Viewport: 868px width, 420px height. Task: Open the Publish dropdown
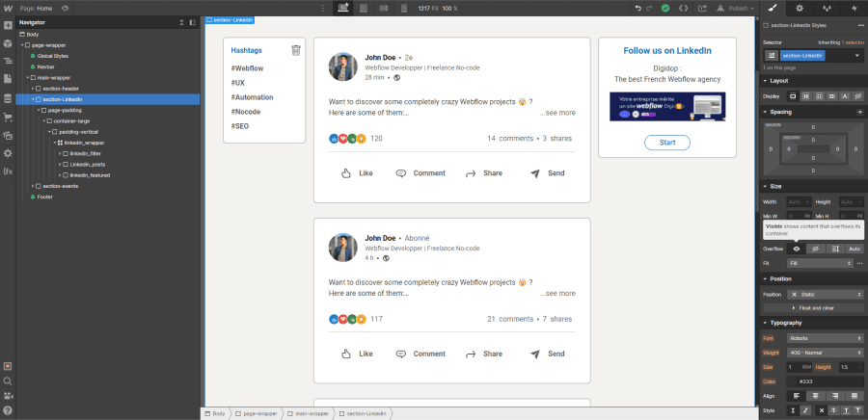click(x=735, y=9)
